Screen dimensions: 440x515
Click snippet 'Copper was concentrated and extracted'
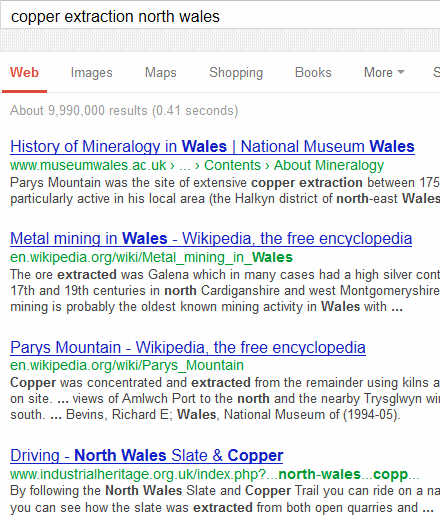(225, 399)
